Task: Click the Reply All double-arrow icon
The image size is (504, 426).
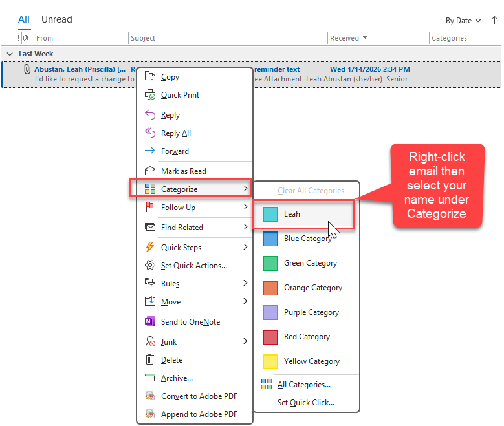Action: coord(150,133)
